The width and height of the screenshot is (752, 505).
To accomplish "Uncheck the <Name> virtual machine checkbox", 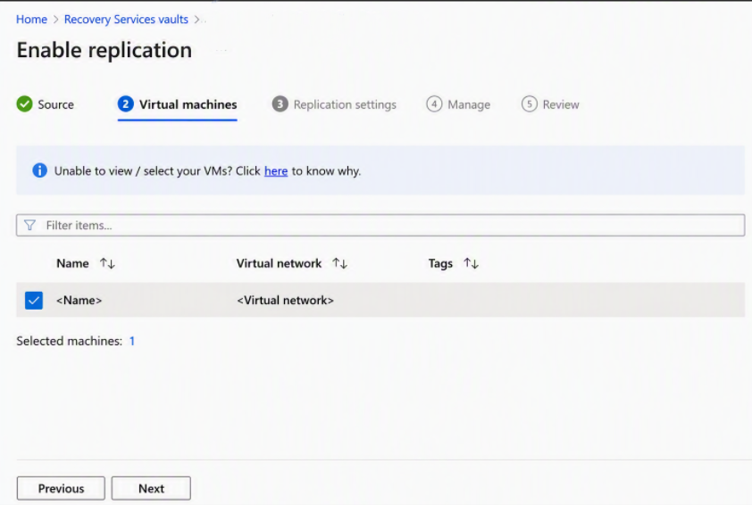I will [x=34, y=300].
